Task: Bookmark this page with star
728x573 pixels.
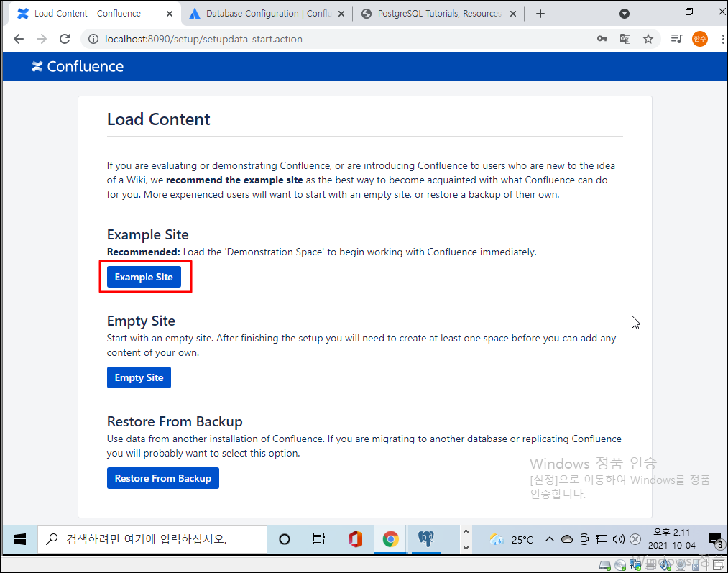Action: (648, 39)
